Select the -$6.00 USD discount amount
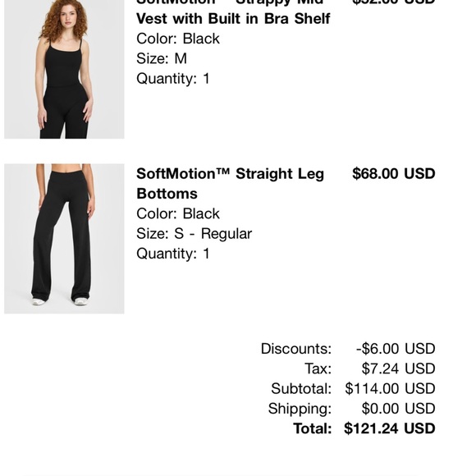This screenshot has width=476, height=476. coord(396,349)
